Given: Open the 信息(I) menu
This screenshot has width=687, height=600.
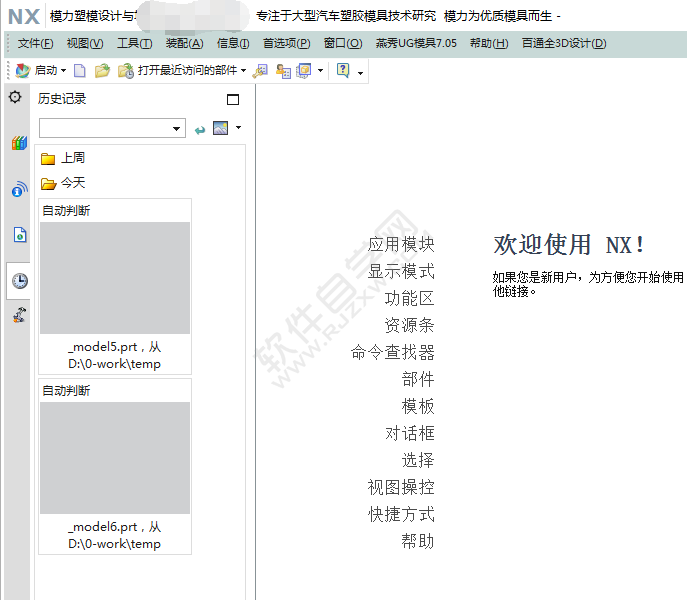Looking at the screenshot, I should click(x=233, y=43).
